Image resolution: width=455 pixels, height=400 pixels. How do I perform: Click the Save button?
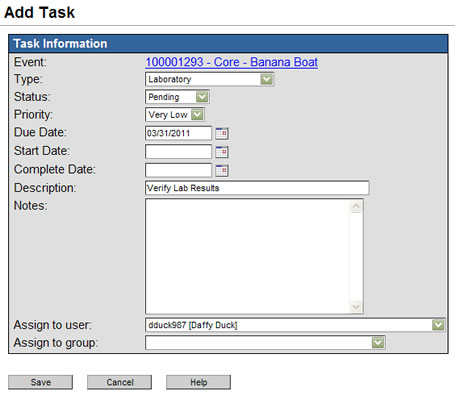pyautogui.click(x=40, y=382)
